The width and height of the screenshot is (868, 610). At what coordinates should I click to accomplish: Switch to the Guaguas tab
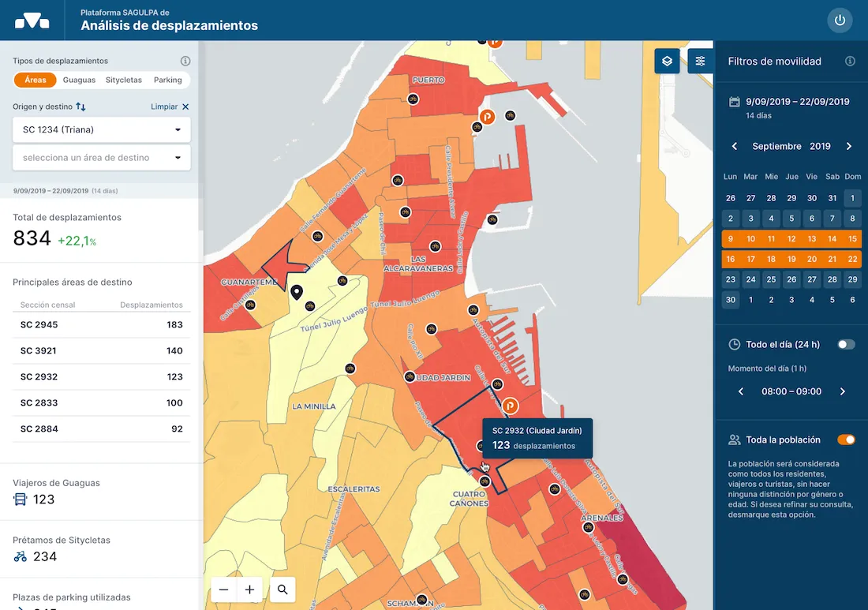(79, 80)
